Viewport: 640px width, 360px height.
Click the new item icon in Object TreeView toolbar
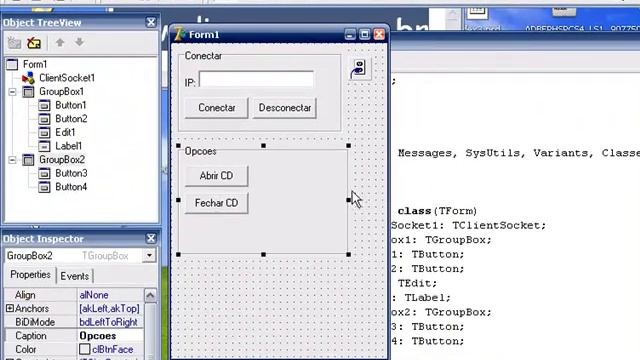tap(14, 43)
